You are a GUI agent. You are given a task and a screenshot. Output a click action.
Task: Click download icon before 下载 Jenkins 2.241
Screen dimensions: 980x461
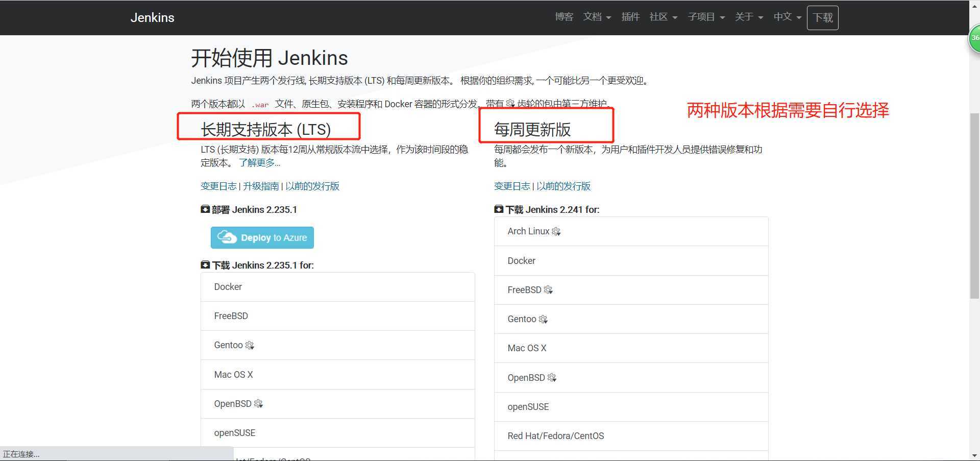[x=499, y=209]
